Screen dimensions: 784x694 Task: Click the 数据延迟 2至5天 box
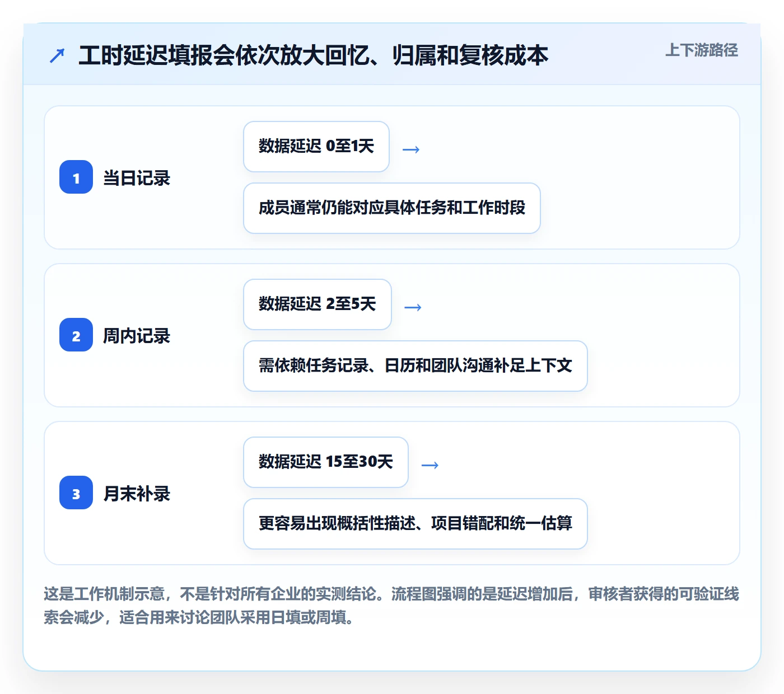pos(318,304)
